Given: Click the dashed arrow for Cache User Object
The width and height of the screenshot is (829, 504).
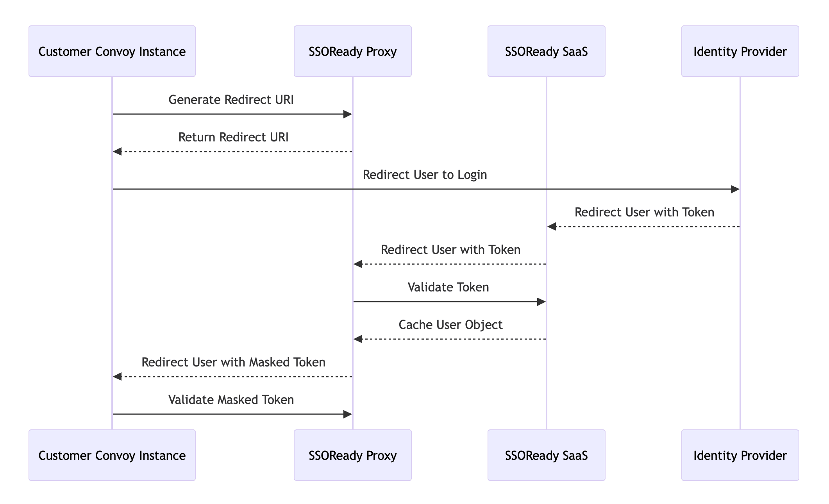Looking at the screenshot, I should pyautogui.click(x=449, y=338).
